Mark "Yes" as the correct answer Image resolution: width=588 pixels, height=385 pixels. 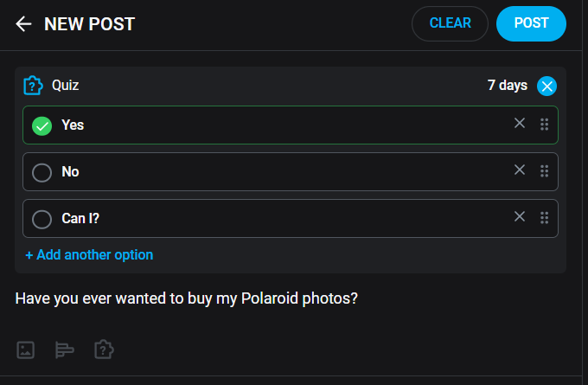click(x=42, y=125)
